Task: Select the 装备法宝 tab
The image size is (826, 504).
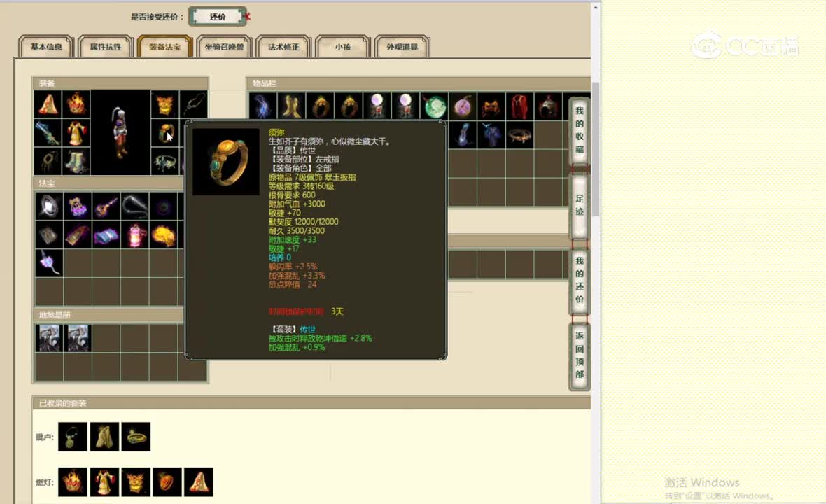Action: click(x=165, y=47)
